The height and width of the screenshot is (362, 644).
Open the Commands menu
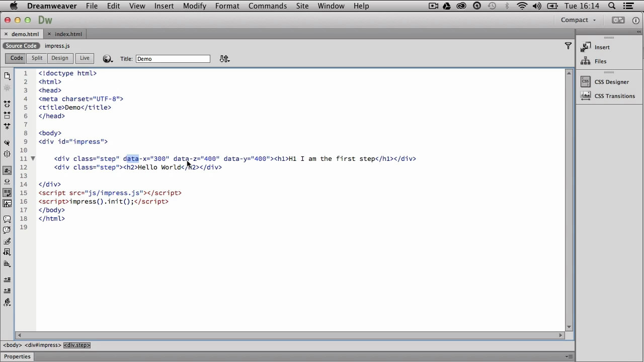tap(268, 6)
